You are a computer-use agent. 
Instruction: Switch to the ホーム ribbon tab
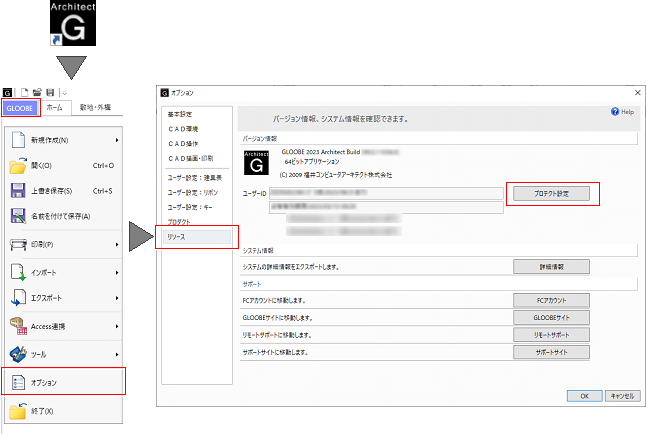(x=55, y=108)
